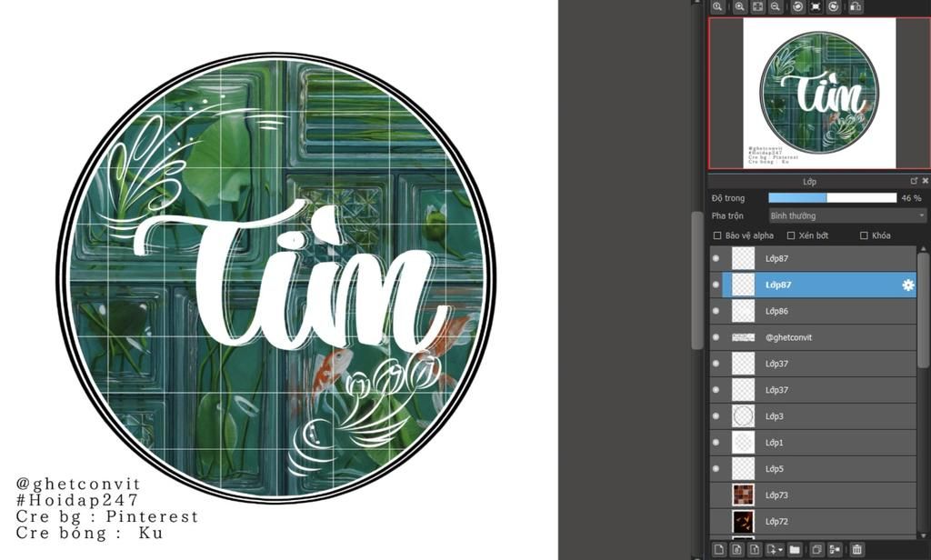
Task: Click the navigator preview thumbnail
Action: pyautogui.click(x=819, y=93)
